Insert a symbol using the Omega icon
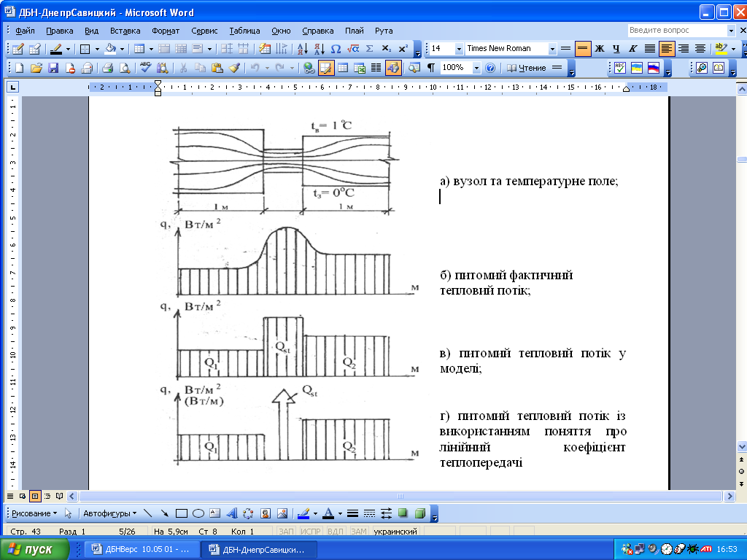Viewport: 747px width, 560px height. [x=336, y=49]
